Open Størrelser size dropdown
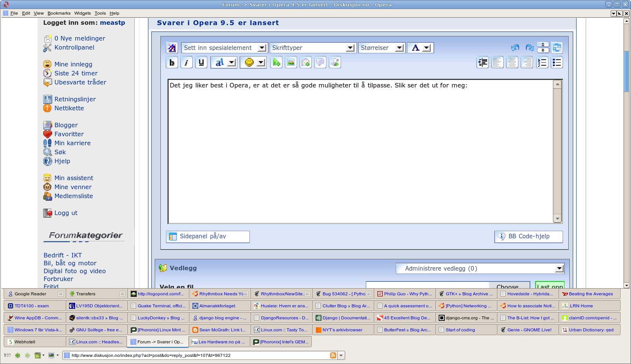This screenshot has height=364, width=631. click(x=382, y=48)
